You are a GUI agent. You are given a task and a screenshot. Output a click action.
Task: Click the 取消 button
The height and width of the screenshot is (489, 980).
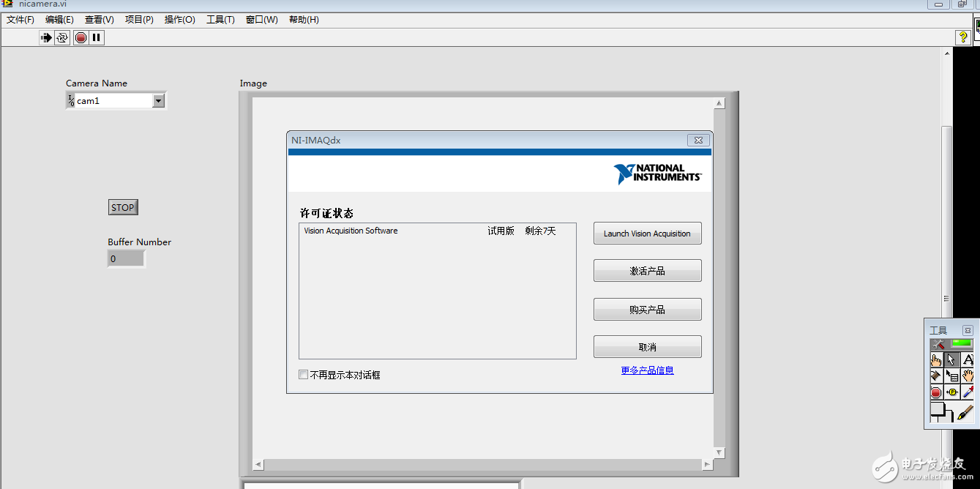tap(647, 347)
